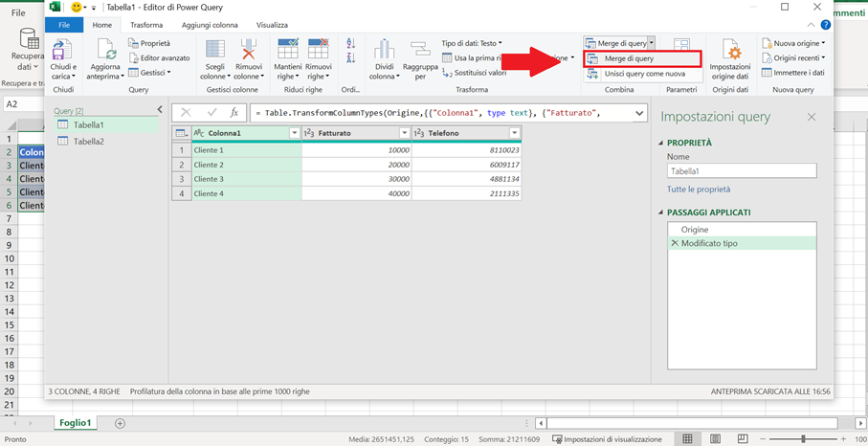Click Immettere i dati
868x446 pixels.
[793, 73]
